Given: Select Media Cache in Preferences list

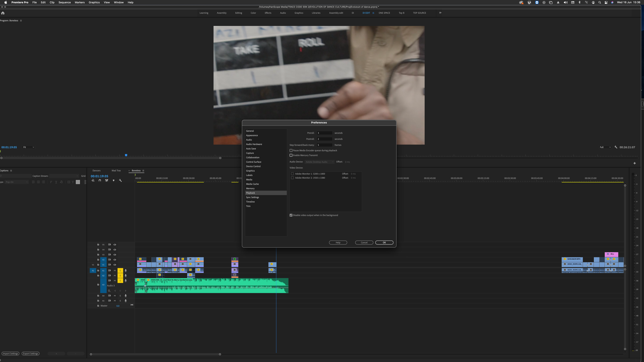Looking at the screenshot, I should tap(252, 184).
